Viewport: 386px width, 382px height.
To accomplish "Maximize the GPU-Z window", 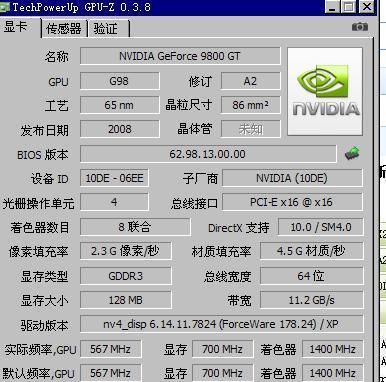I will pos(349,7).
